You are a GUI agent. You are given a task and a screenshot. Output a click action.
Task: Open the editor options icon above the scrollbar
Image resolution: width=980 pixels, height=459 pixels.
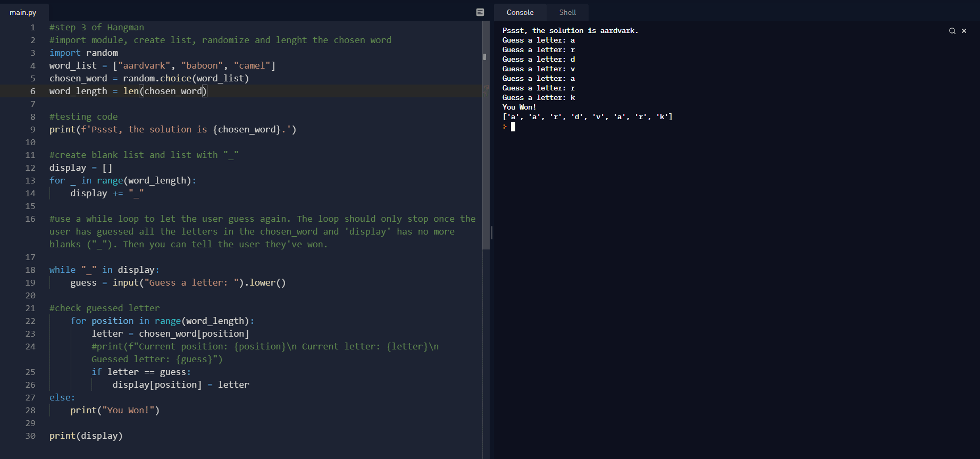pos(480,12)
